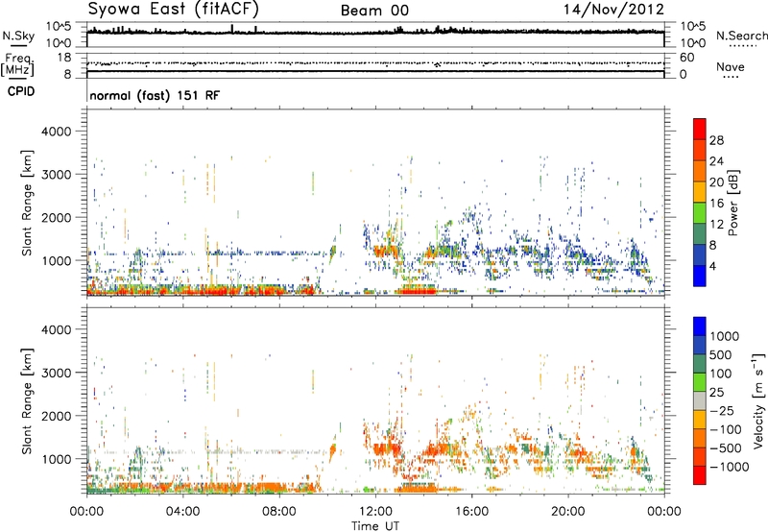Click the 'Beam 00' label
This screenshot has width=768, height=532.
pyautogui.click(x=374, y=11)
